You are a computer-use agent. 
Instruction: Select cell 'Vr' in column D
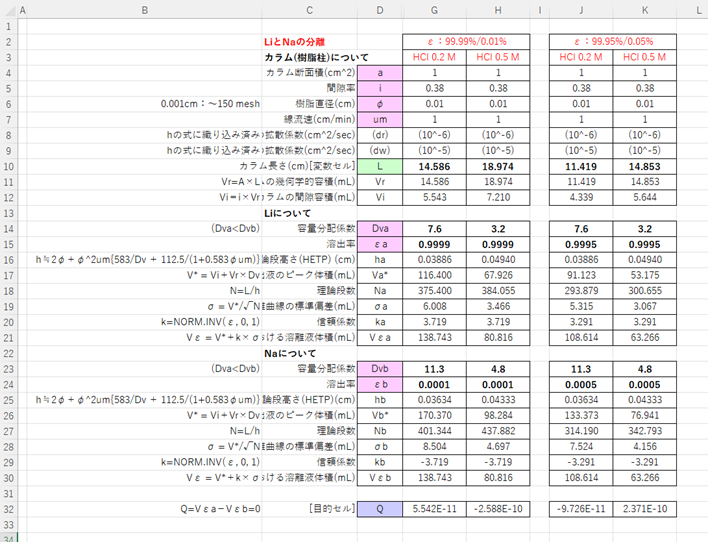pos(380,182)
